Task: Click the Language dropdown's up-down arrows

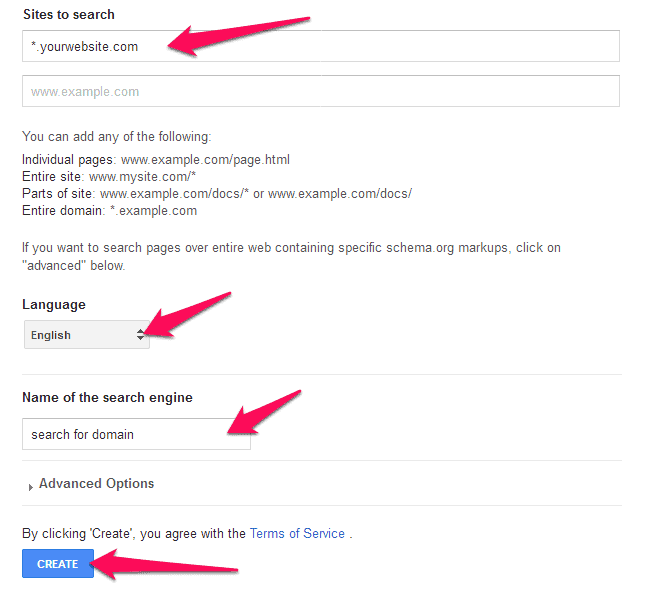Action: tap(141, 336)
